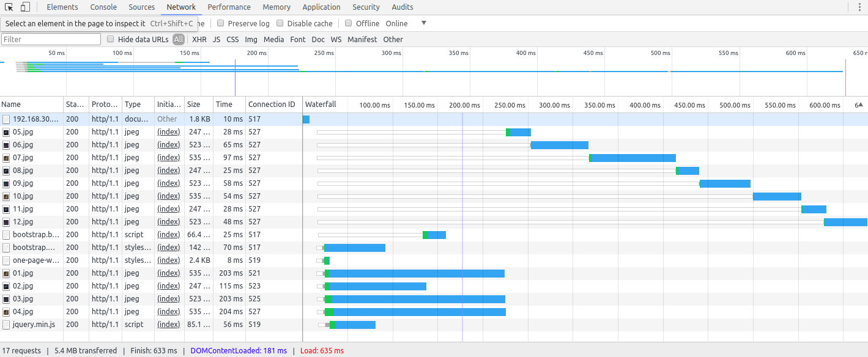The height and width of the screenshot is (357, 868).
Task: Sort by the Name column header
Action: [32, 105]
